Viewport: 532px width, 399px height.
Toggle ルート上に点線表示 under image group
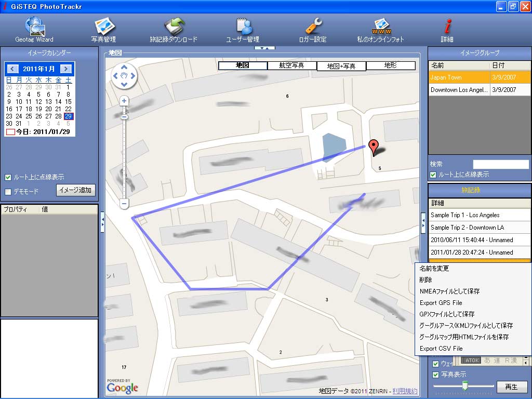pyautogui.click(x=433, y=175)
